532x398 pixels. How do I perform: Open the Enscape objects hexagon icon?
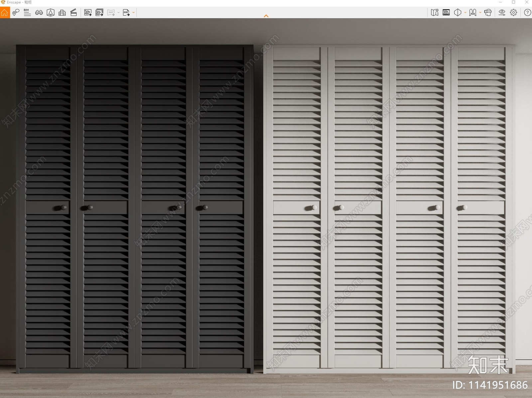(51, 13)
